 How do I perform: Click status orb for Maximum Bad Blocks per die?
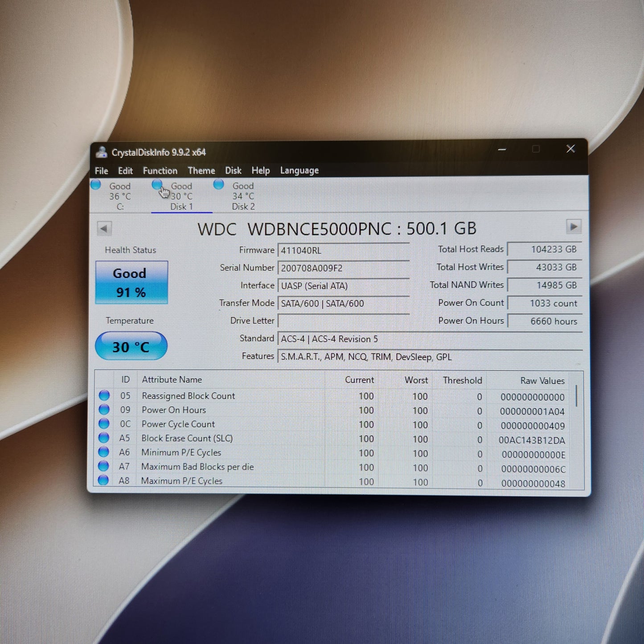coord(103,466)
